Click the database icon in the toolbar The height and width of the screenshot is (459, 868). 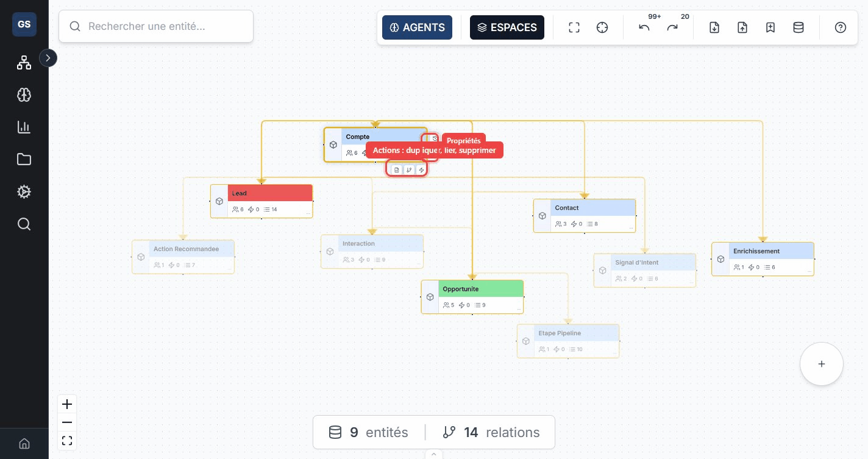[x=799, y=27]
